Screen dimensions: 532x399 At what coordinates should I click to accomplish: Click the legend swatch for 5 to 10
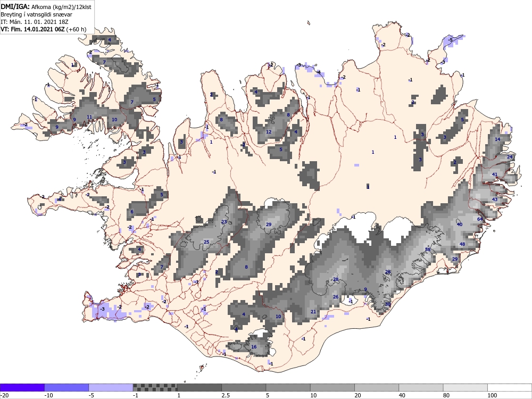(288, 387)
